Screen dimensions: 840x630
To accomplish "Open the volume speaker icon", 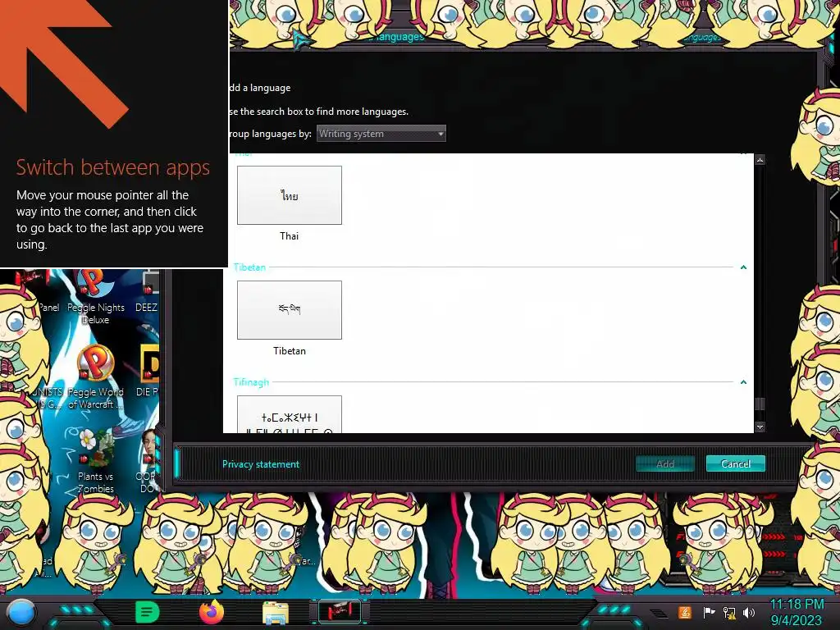I will (x=749, y=612).
